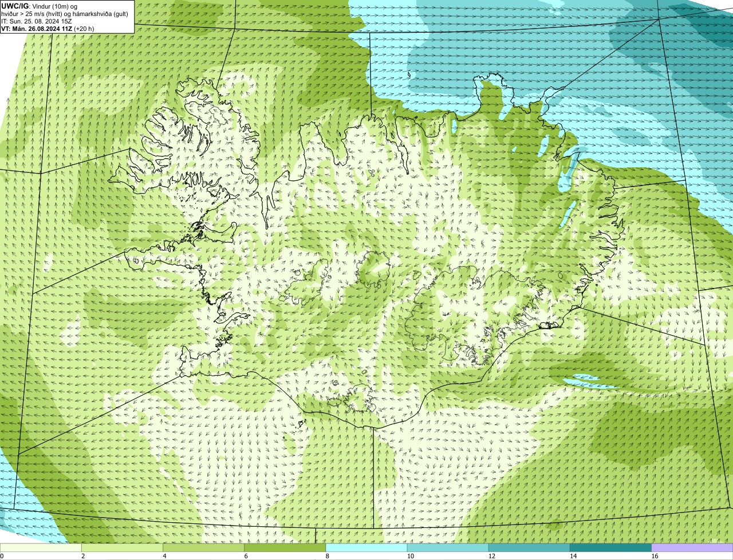Click the legend scale label '16'

[x=655, y=556]
